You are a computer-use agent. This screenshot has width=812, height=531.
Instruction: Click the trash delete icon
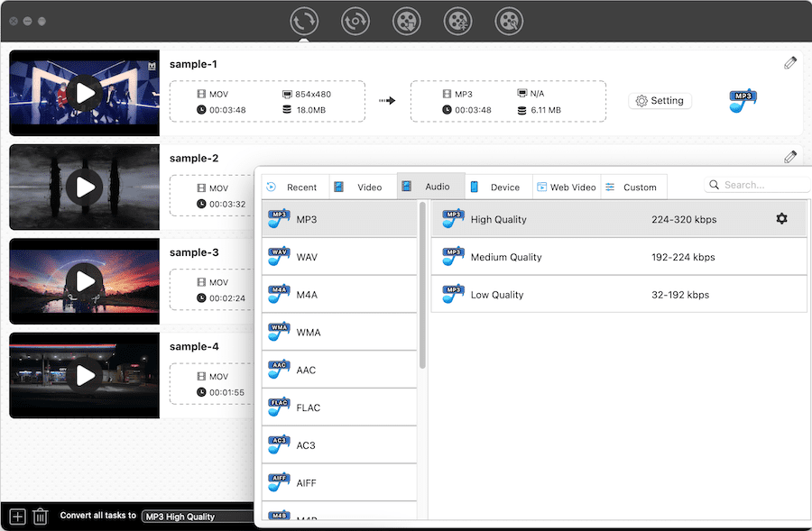coord(41,517)
